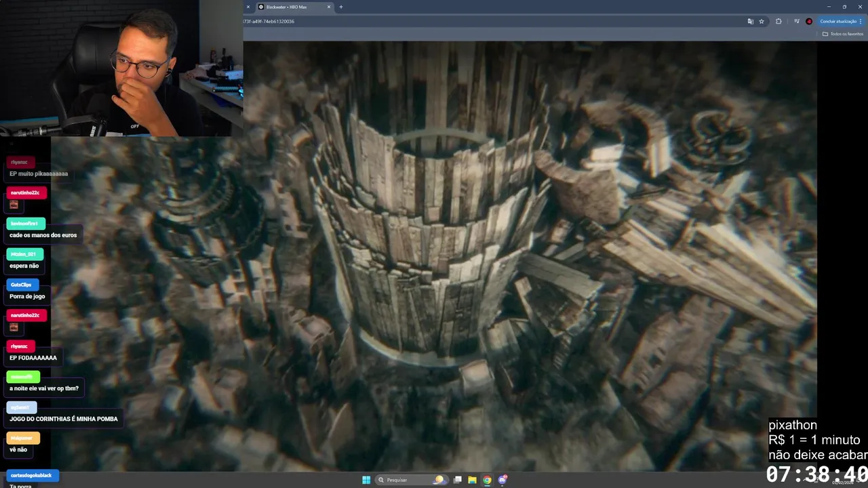Bookmark this page with the star icon
The height and width of the screenshot is (488, 868).
(x=762, y=21)
